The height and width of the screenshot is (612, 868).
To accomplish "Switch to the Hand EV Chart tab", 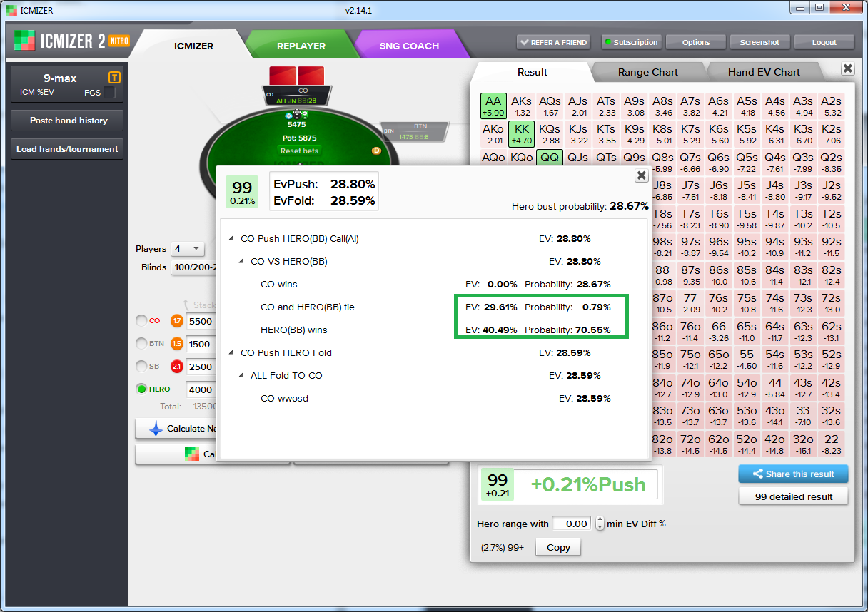I will pyautogui.click(x=764, y=72).
